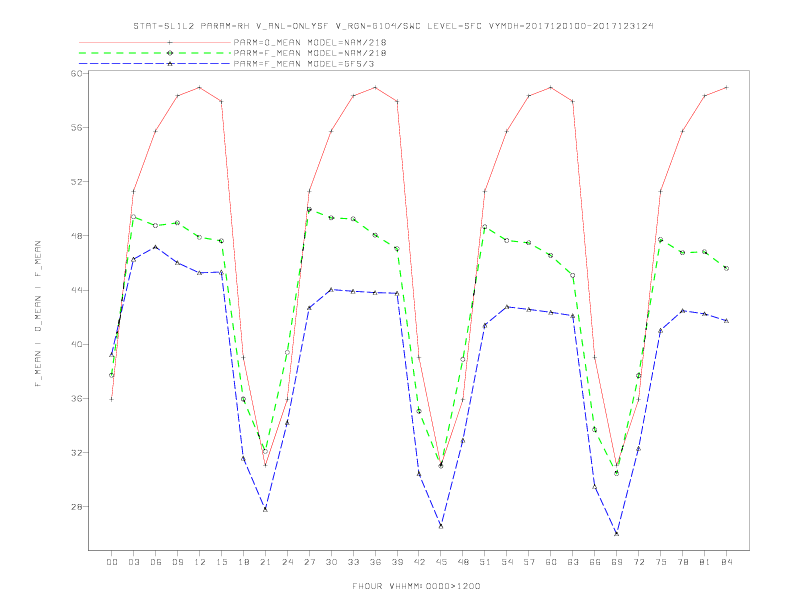
Task: Click the y-axis tick label 36
Action: (76, 398)
